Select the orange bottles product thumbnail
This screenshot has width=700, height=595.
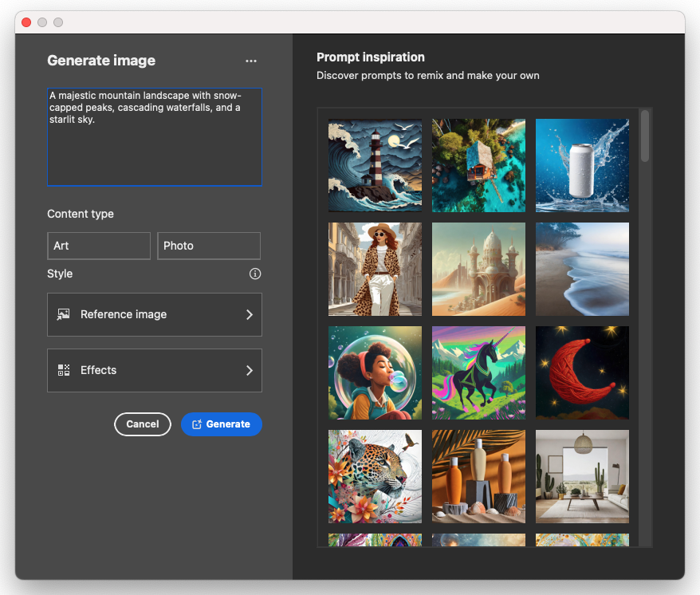[478, 476]
